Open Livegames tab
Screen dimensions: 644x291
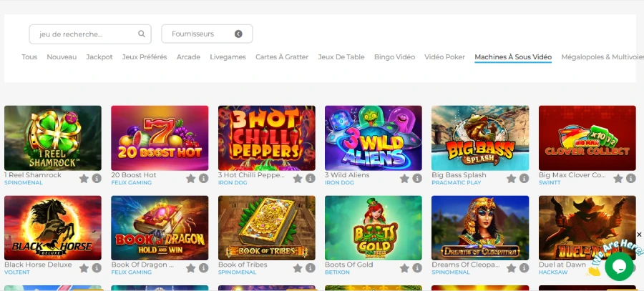pyautogui.click(x=228, y=57)
